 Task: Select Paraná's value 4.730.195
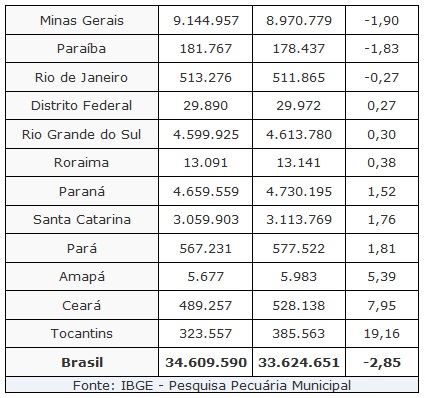[x=299, y=191]
